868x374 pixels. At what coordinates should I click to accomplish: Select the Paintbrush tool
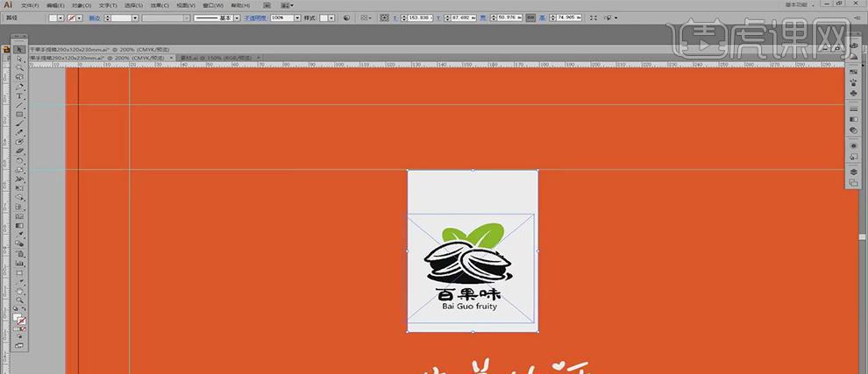(19, 123)
